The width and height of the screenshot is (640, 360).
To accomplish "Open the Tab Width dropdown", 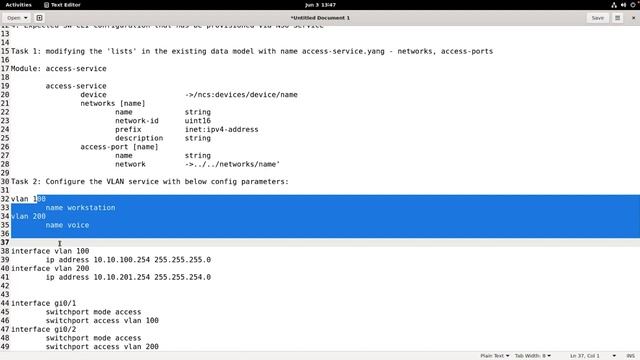I will (533, 356).
